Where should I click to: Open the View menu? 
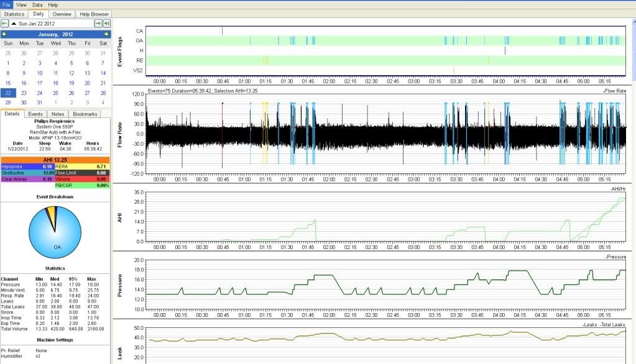(x=21, y=5)
